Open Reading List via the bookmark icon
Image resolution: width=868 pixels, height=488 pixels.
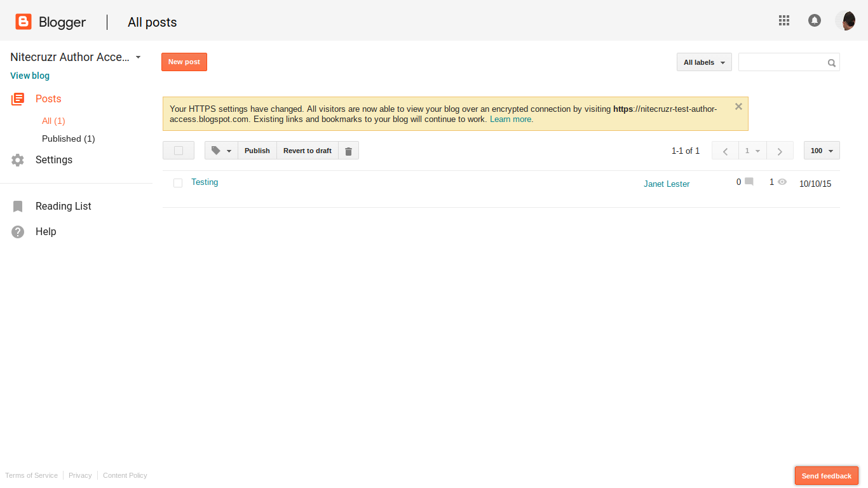click(x=17, y=206)
